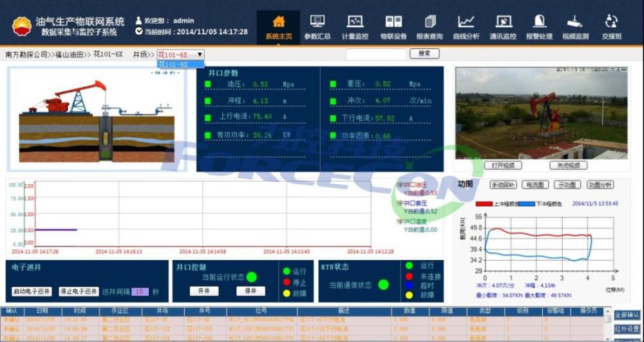Viewport: 644px width, 342px height.
Task: Click green indicator beside 下行电流
Action: click(333, 119)
